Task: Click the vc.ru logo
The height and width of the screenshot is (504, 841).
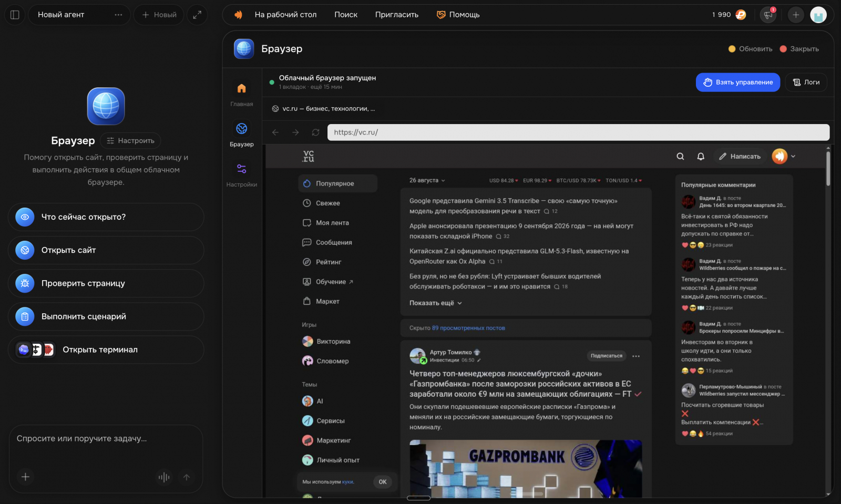Action: (309, 156)
